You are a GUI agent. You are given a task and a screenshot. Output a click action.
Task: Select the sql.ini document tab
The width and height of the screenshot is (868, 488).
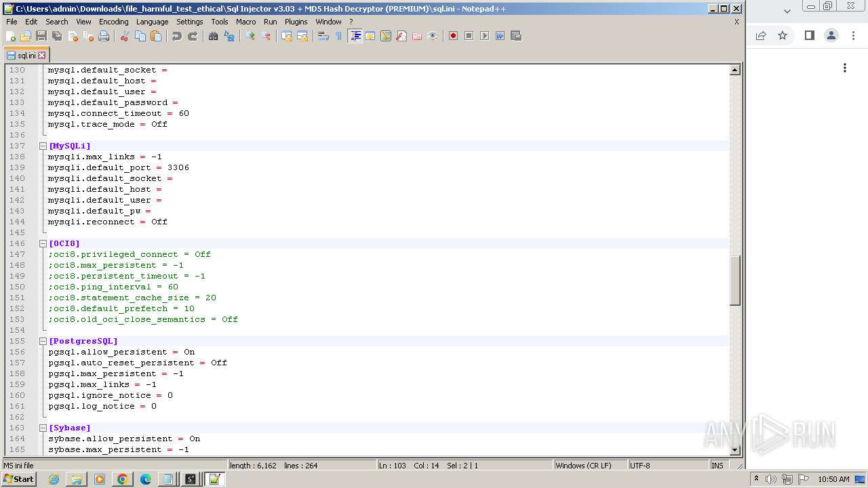point(26,56)
